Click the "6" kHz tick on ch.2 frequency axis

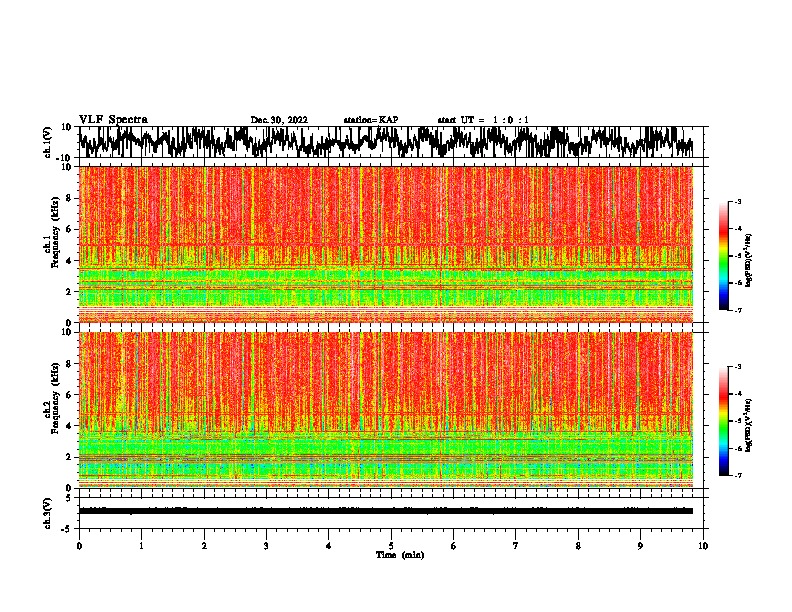[x=69, y=394]
